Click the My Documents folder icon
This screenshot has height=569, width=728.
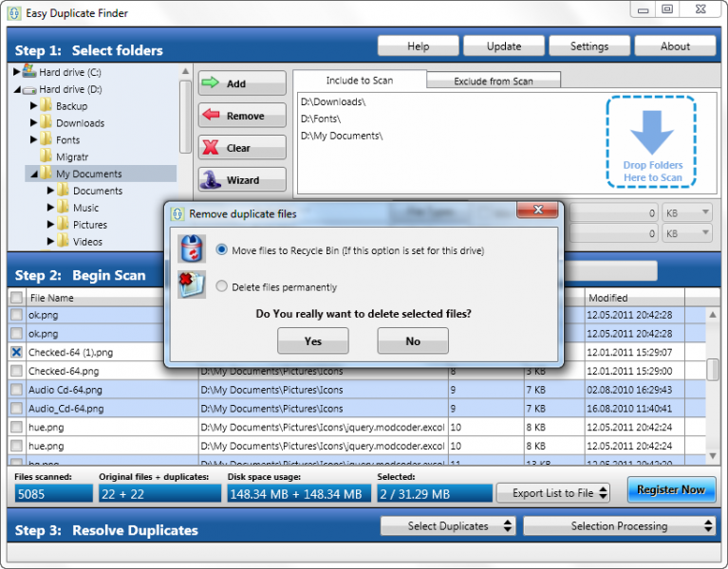(46, 173)
